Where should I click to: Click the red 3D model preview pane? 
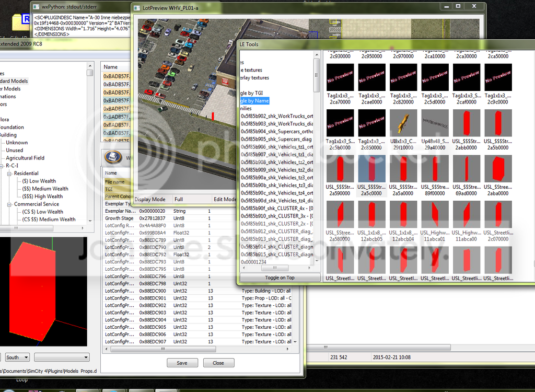click(x=43, y=292)
